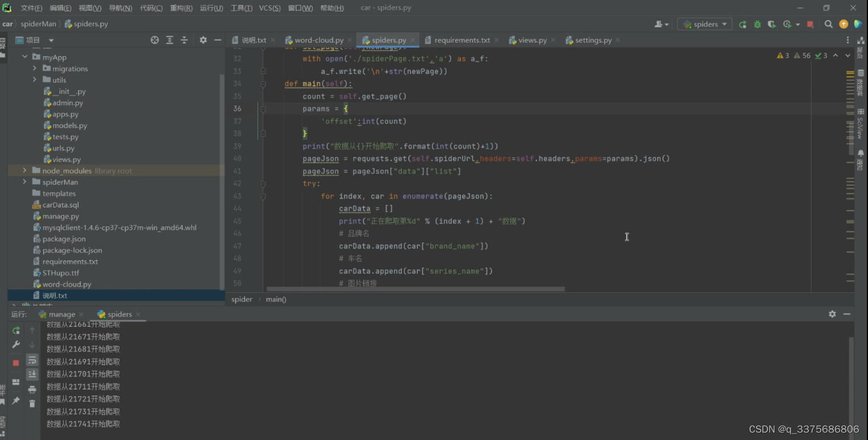Hide the project panel with minus icon

click(218, 40)
